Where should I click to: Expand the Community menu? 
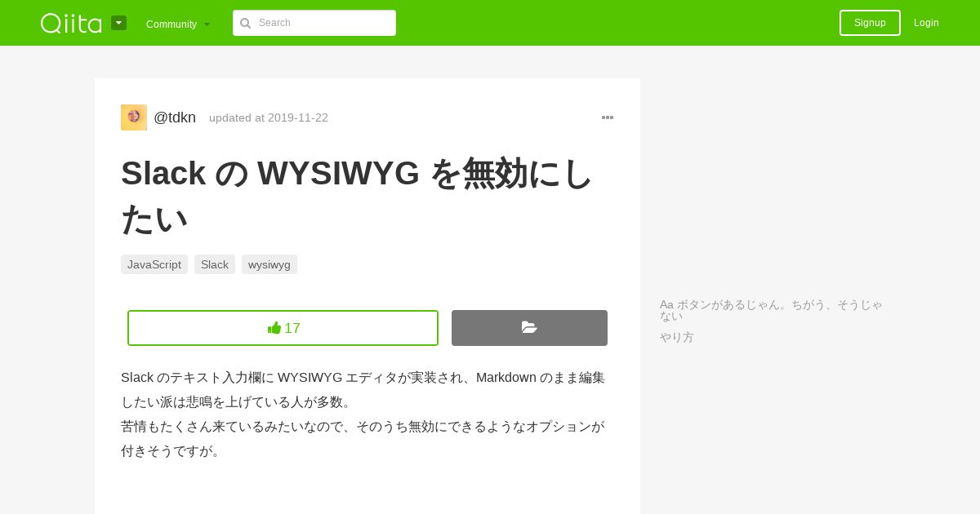pos(178,24)
